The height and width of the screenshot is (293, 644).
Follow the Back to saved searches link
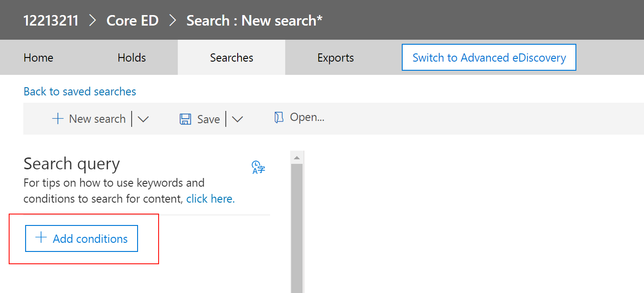click(x=80, y=91)
